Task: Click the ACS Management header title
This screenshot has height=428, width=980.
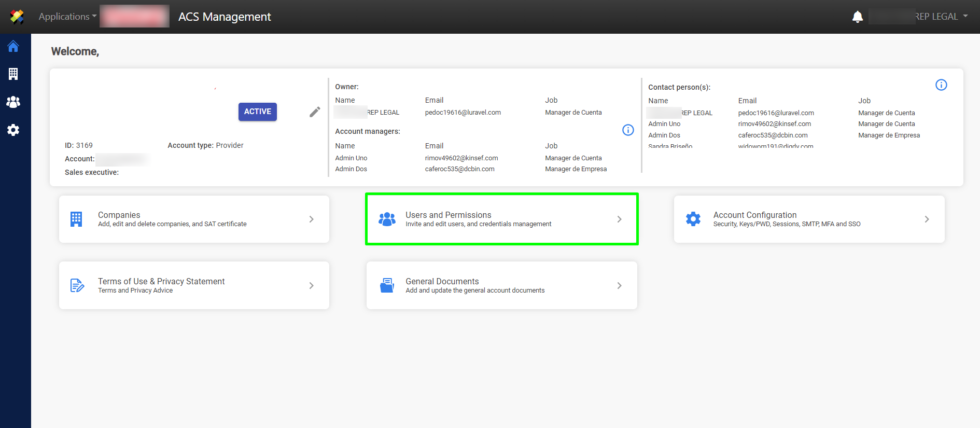Action: [225, 17]
